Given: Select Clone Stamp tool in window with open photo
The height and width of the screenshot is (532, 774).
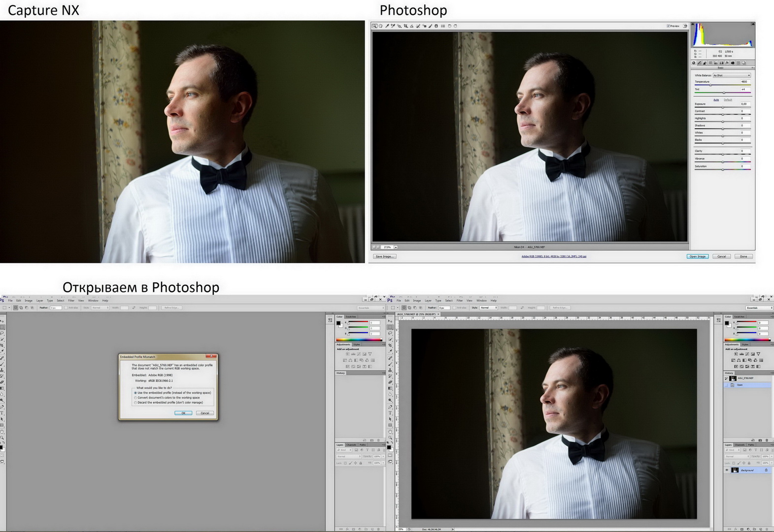Looking at the screenshot, I should 390,370.
